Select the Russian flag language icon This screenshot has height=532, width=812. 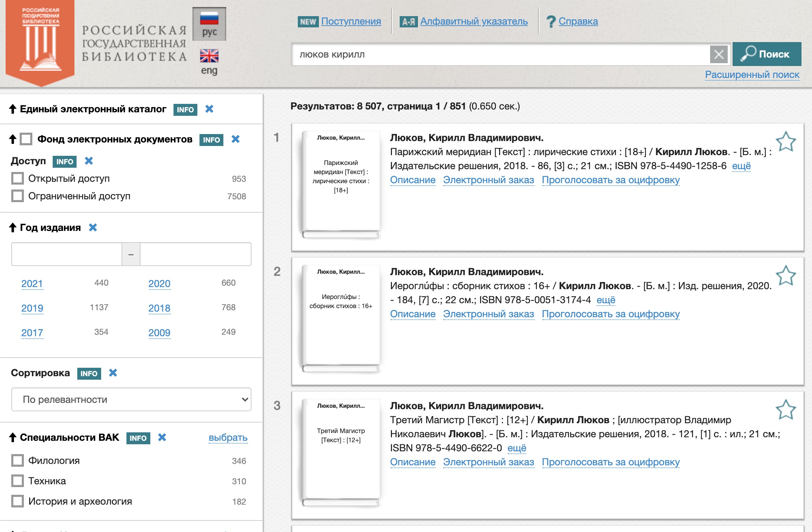[209, 19]
